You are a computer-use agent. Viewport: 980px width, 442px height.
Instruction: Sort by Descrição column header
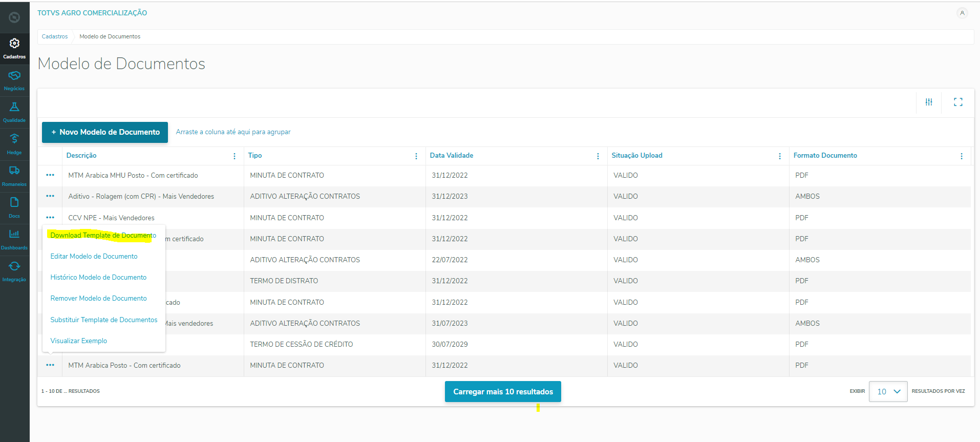click(x=81, y=155)
